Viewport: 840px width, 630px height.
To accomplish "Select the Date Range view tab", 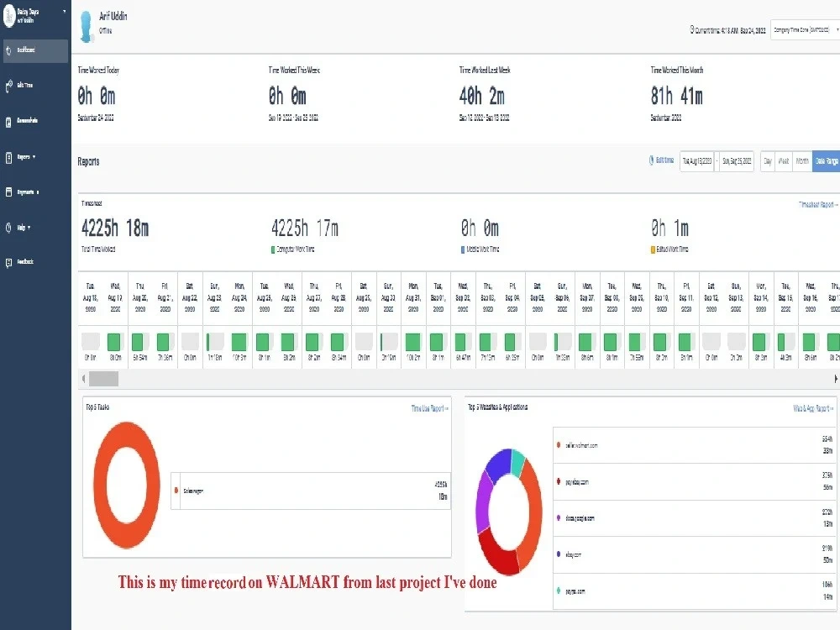I will pos(826,160).
